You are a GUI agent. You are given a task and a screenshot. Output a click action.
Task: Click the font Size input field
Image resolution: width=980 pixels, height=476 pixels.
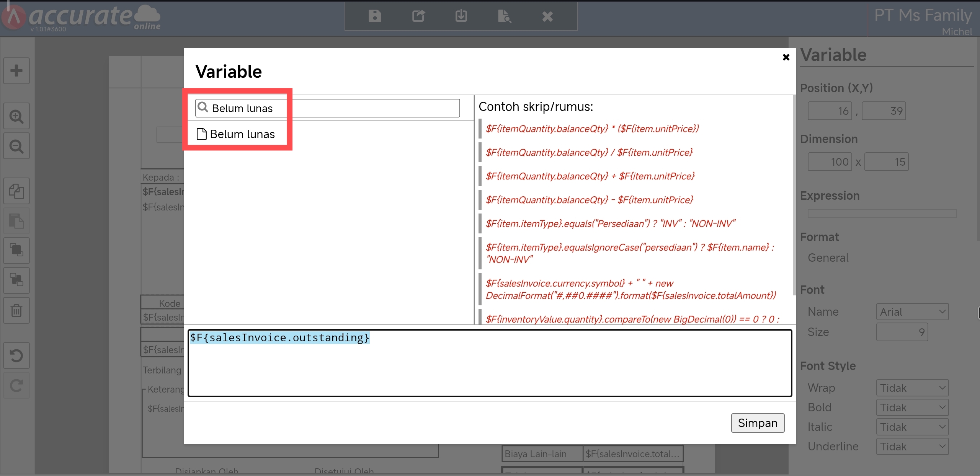pyautogui.click(x=902, y=332)
